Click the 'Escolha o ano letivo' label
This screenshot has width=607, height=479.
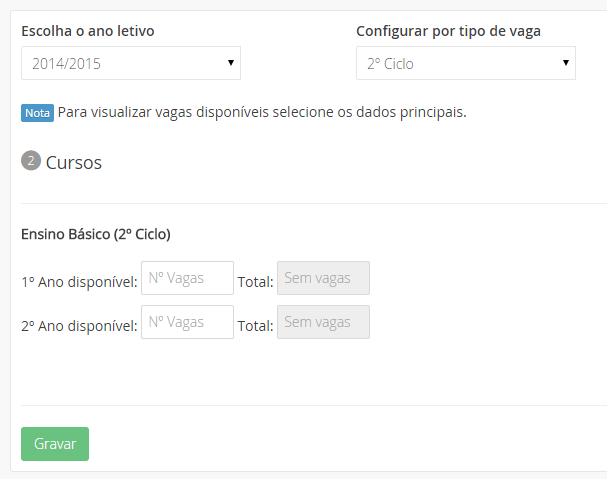[88, 31]
